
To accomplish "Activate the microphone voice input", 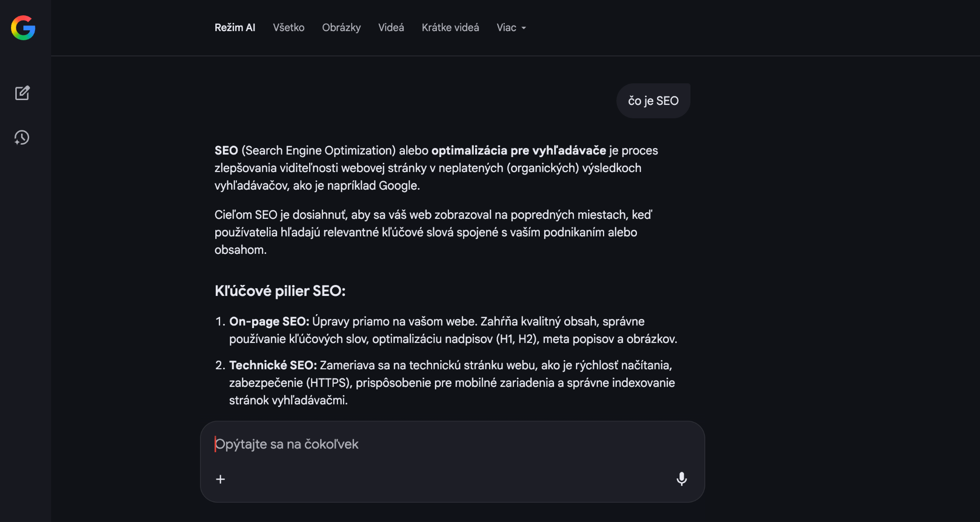I will [681, 479].
